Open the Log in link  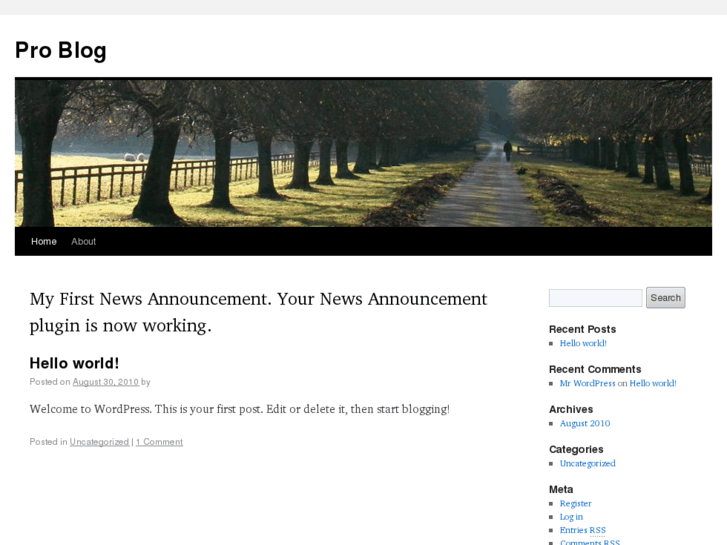[x=571, y=517]
